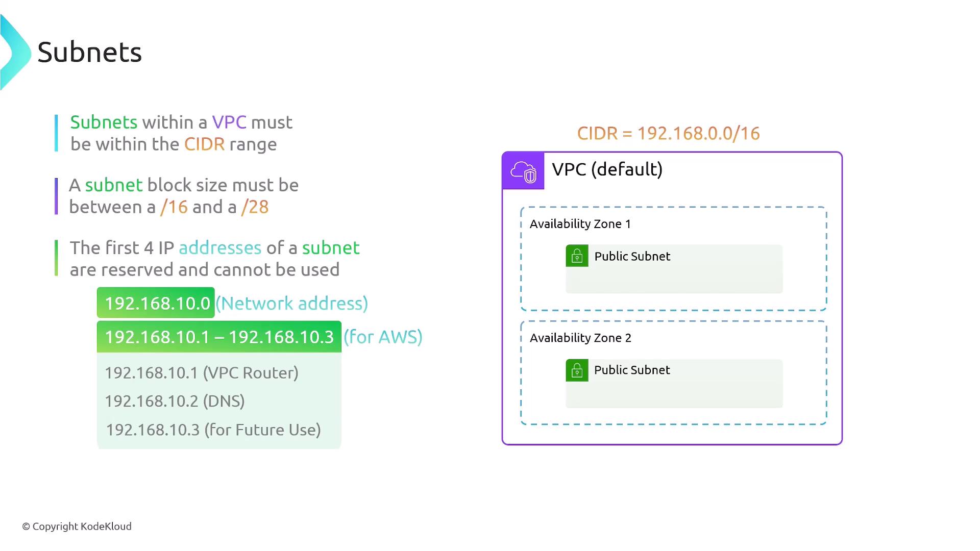This screenshot has width=980, height=551.
Task: Click the orange /28 text
Action: coord(255,207)
